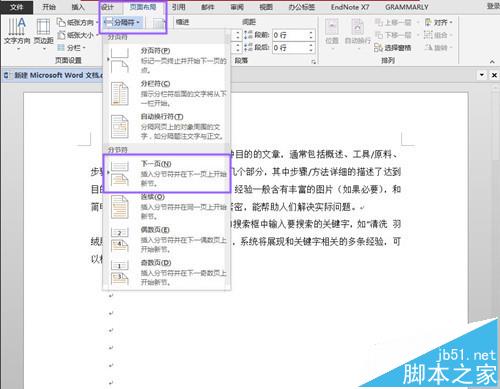
Task: Close the document tab bar with X
Action: point(494,75)
